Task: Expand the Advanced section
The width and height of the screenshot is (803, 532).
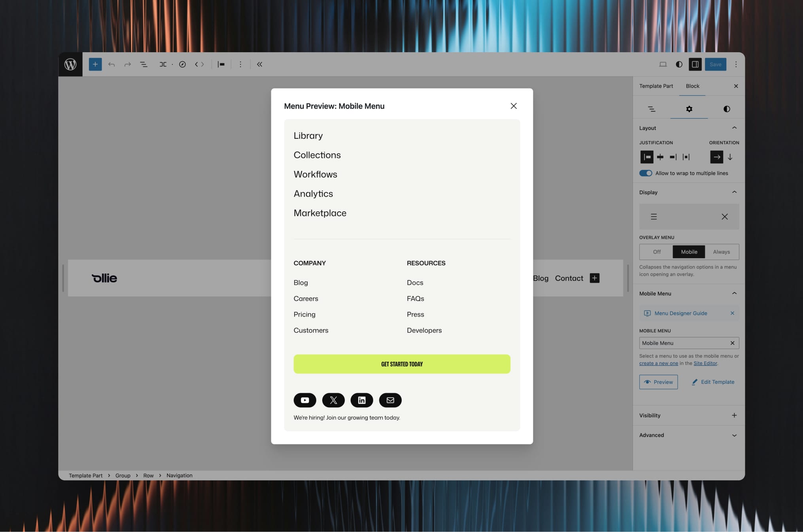Action: click(734, 435)
